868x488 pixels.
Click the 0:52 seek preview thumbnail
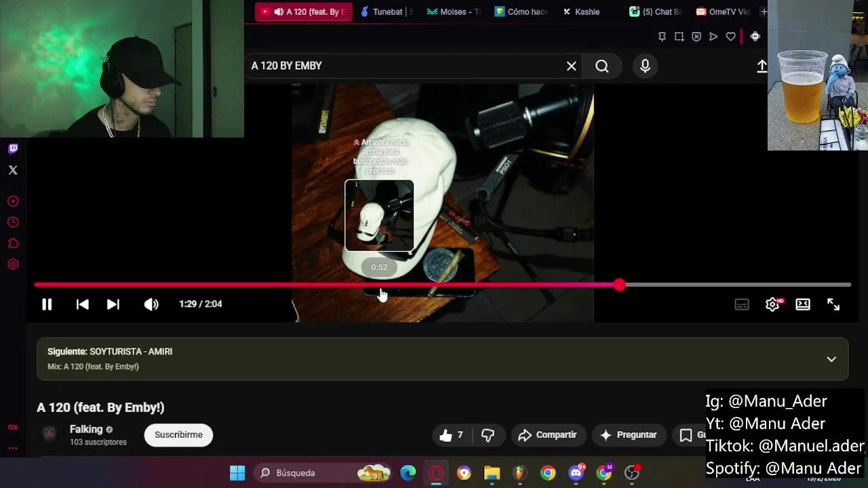379,216
